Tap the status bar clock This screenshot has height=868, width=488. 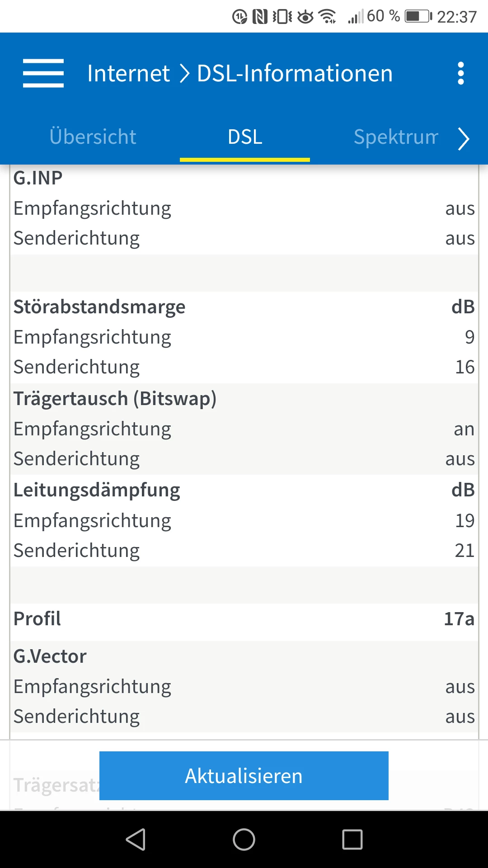point(457,17)
